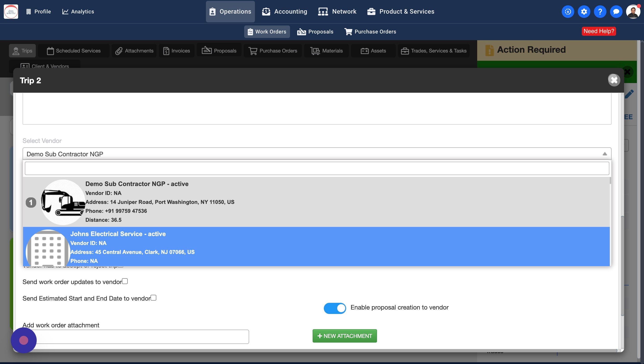Close the Trip 2 dialog
The image size is (644, 364).
click(x=614, y=80)
